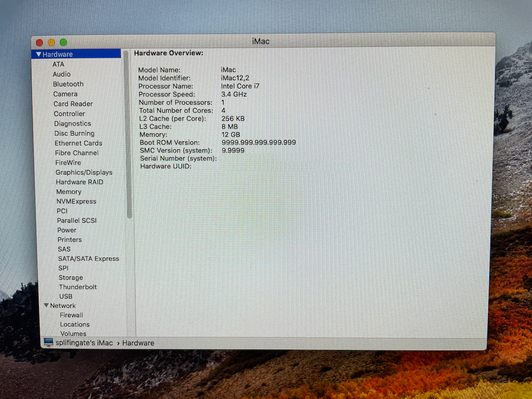Click the Number of Processors label
Image resolution: width=532 pixels, height=399 pixels.
point(175,102)
